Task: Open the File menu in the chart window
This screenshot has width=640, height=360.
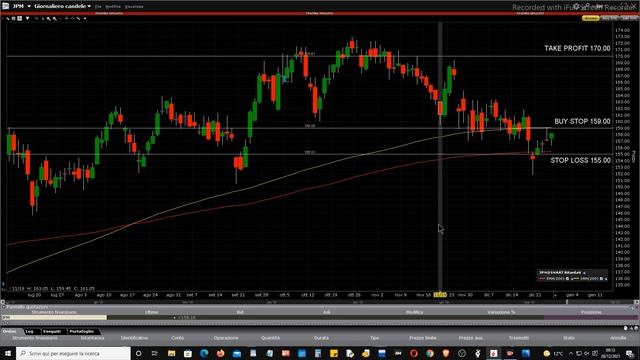Action: coord(98,7)
